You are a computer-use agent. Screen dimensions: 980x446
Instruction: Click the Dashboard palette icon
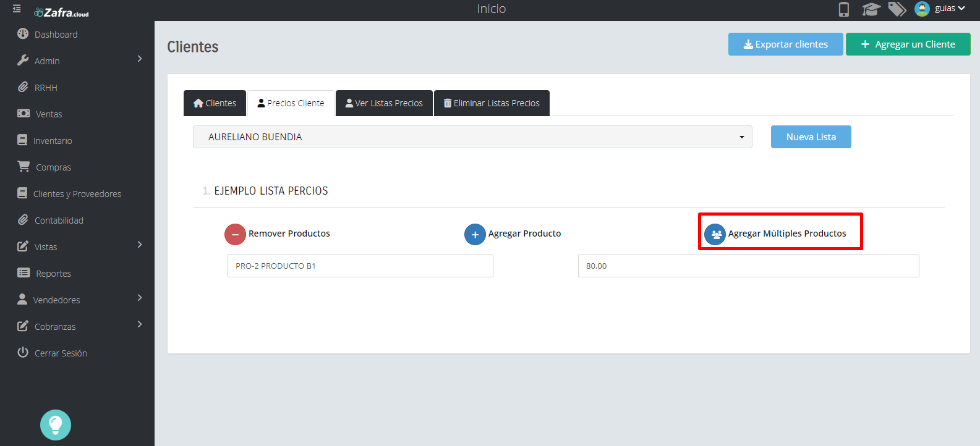click(x=23, y=34)
